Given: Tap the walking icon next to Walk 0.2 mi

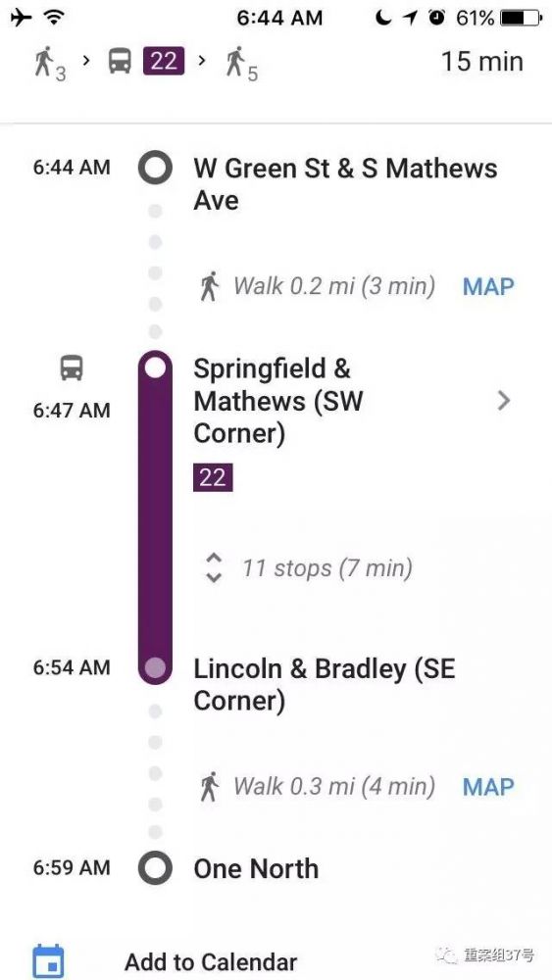Looking at the screenshot, I should coord(210,286).
